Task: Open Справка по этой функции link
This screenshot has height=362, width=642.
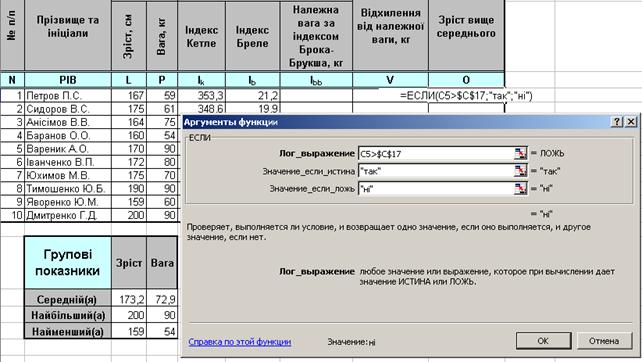Action: click(x=240, y=342)
